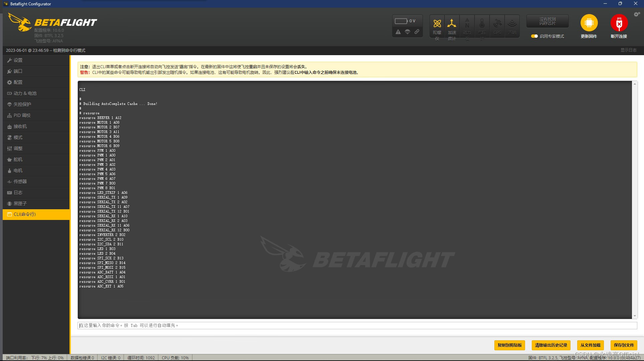Open the PID 调校 tuning tab
This screenshot has height=361, width=644.
coord(22,115)
